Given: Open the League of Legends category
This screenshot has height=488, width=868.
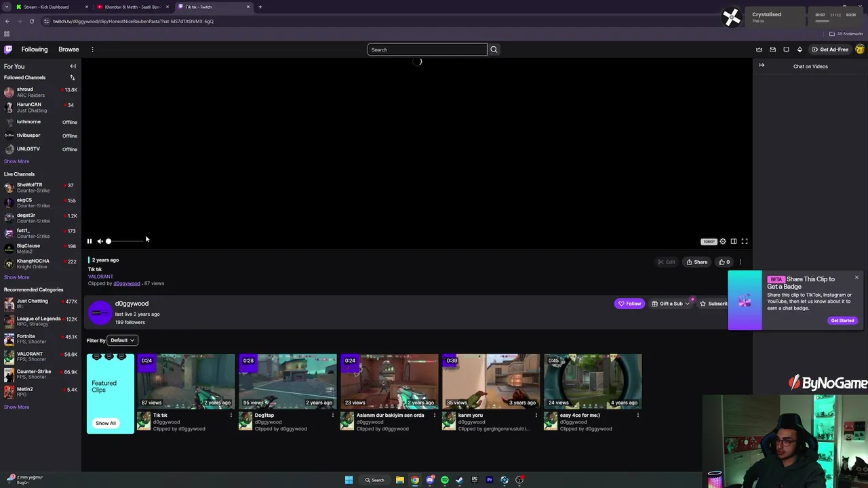Looking at the screenshot, I should point(41,321).
